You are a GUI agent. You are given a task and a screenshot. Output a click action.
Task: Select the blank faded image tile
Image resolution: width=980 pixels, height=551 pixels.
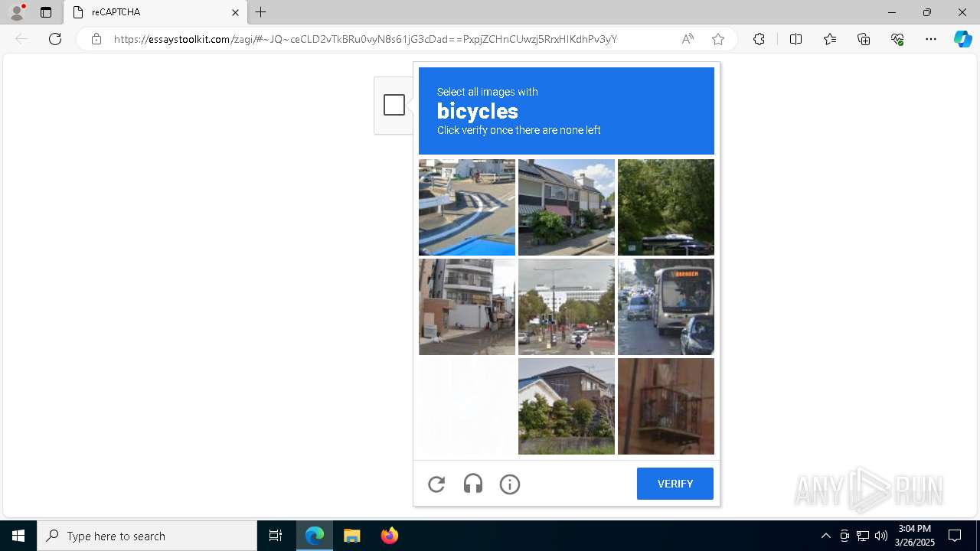(x=467, y=406)
